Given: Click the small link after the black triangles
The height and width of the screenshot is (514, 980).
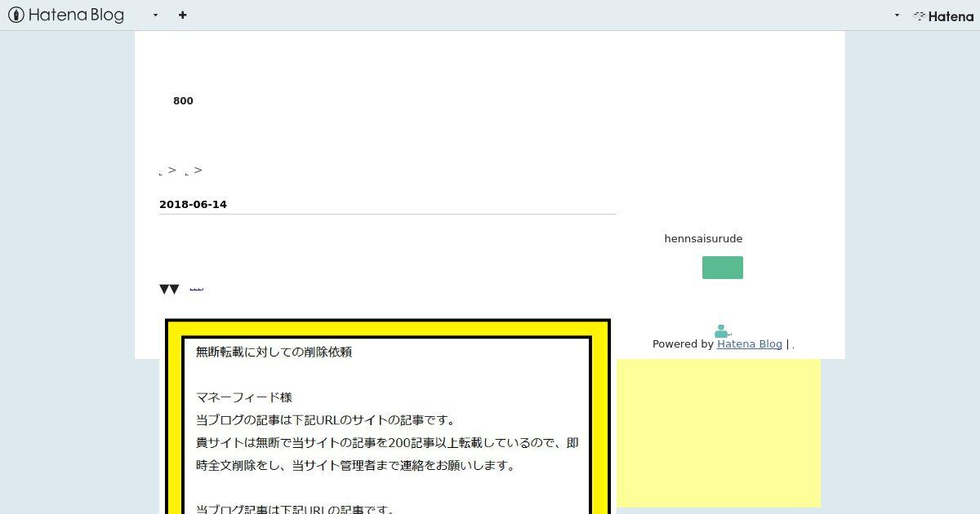Looking at the screenshot, I should coord(196,288).
